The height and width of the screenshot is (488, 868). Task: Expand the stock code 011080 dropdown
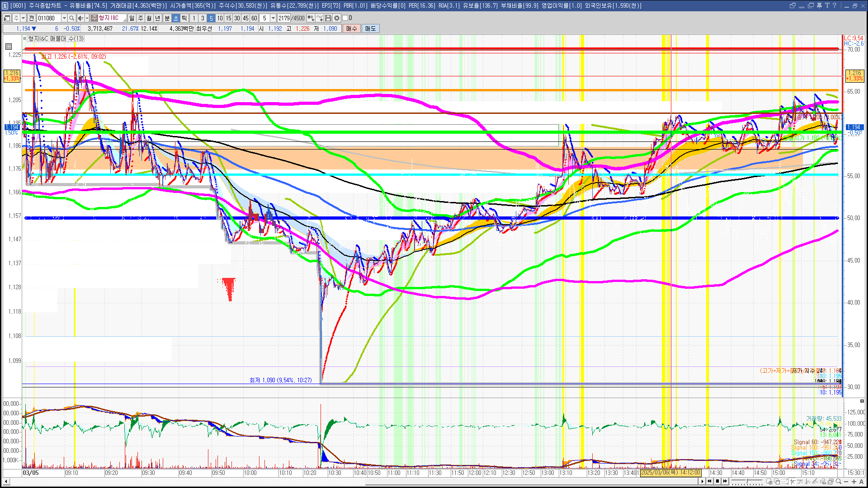pos(64,18)
